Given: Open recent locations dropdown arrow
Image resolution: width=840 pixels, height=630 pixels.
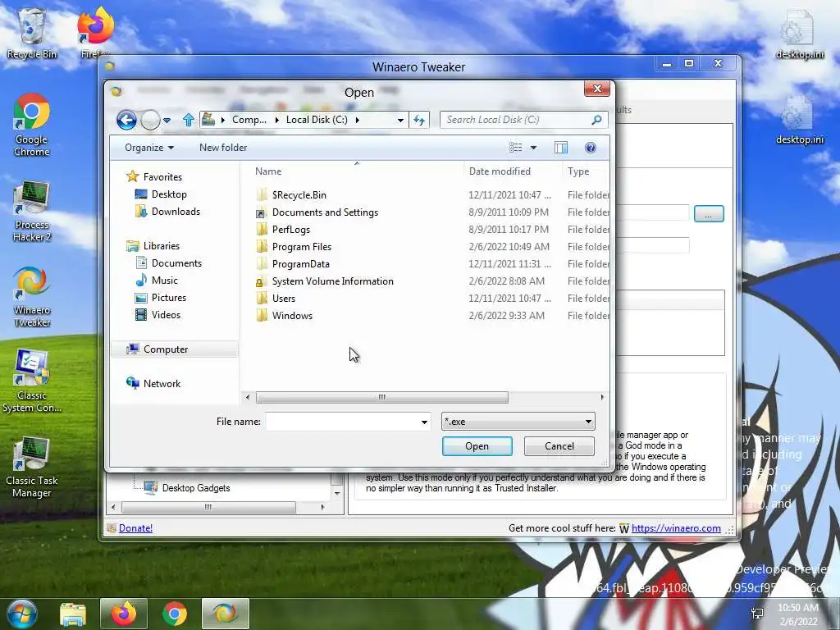Looking at the screenshot, I should pyautogui.click(x=167, y=121).
